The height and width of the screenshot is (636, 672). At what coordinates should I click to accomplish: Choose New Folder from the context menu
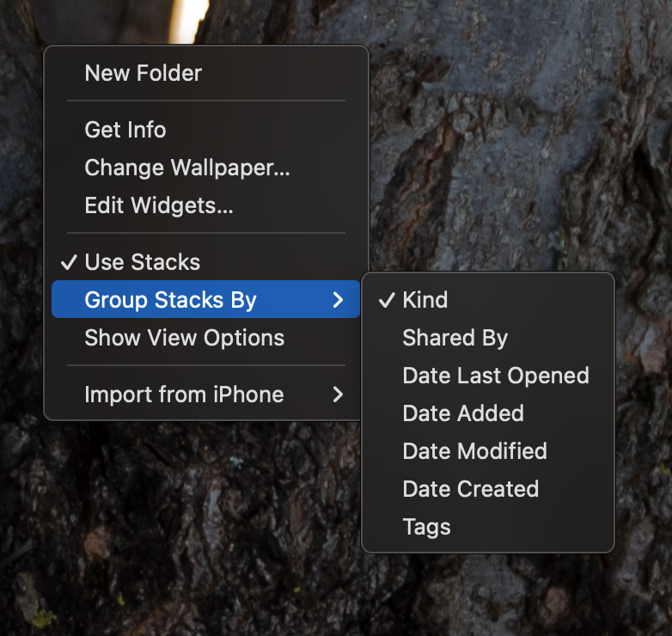pos(205,73)
